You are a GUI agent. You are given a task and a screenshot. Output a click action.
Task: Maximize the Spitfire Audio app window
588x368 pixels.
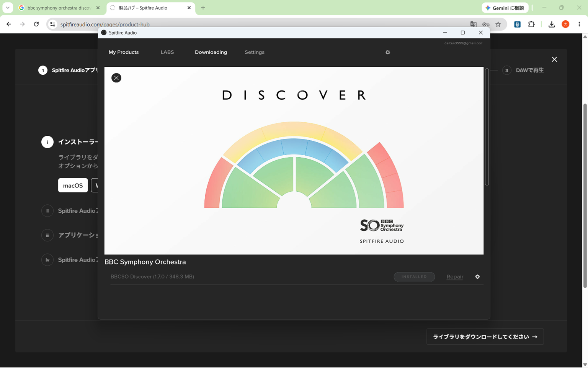pos(463,33)
